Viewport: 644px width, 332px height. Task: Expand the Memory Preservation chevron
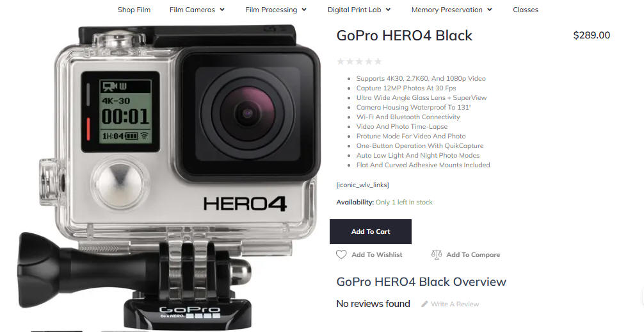coord(490,10)
